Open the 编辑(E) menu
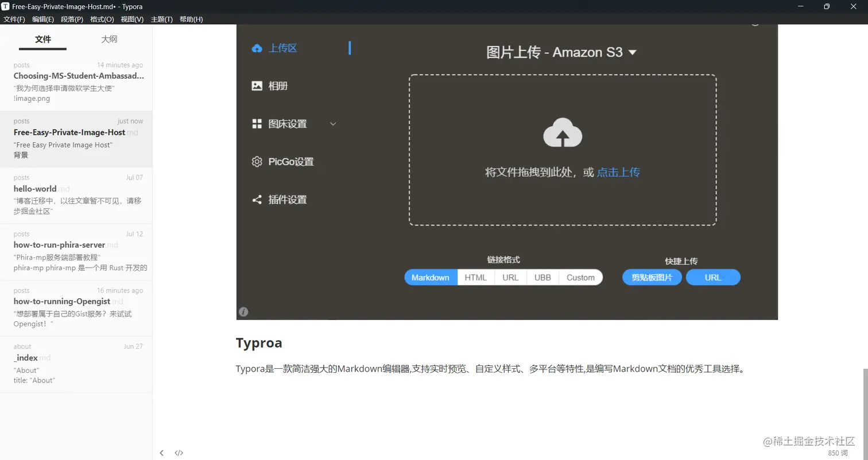The image size is (868, 460). pyautogui.click(x=43, y=19)
